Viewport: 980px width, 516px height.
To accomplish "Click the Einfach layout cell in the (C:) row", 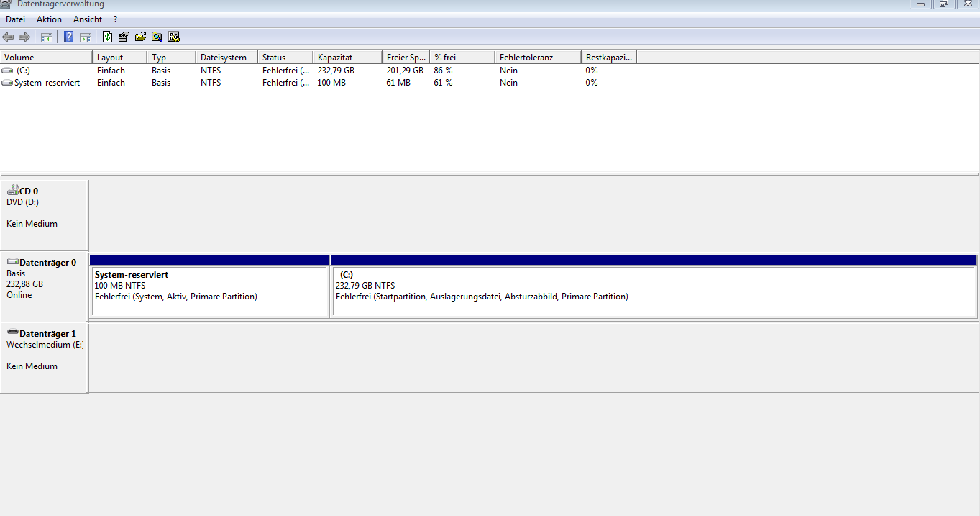I will (x=111, y=71).
